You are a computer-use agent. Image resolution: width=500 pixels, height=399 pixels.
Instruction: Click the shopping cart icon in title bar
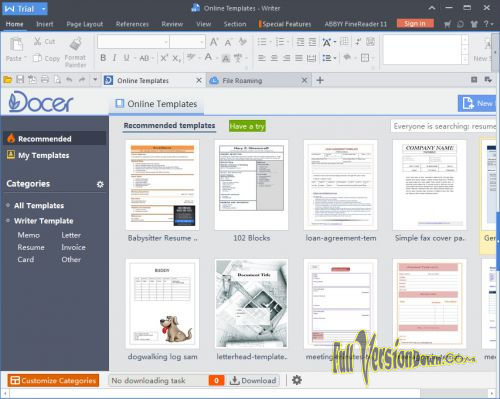(447, 24)
